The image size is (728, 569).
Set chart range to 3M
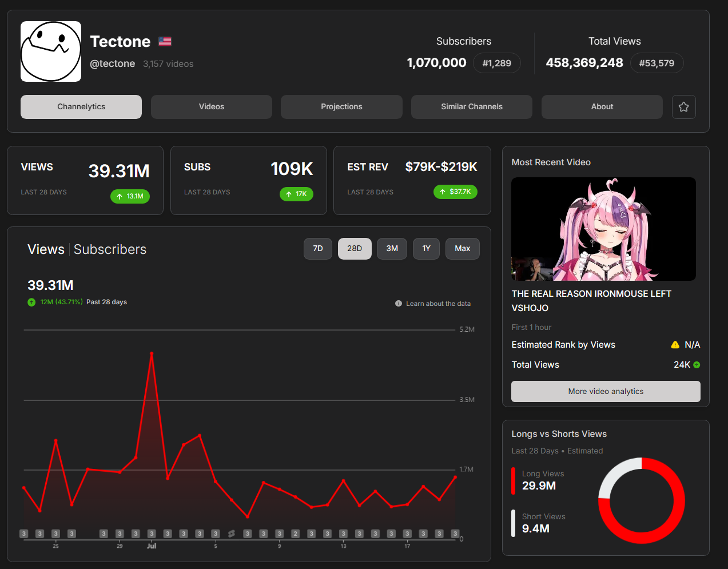(x=392, y=249)
